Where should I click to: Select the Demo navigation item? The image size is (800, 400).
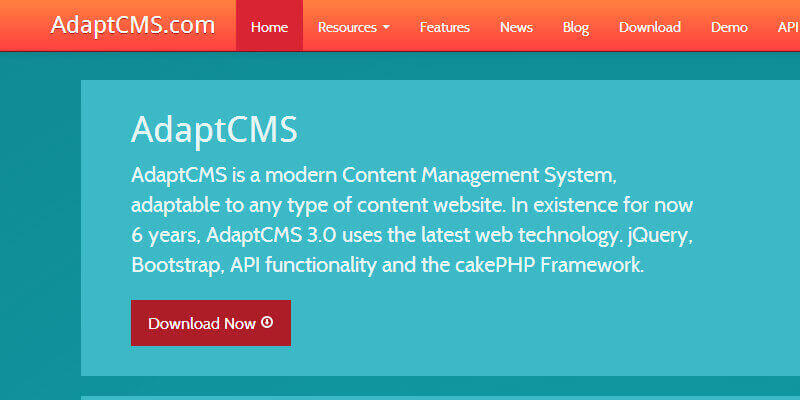tap(729, 27)
